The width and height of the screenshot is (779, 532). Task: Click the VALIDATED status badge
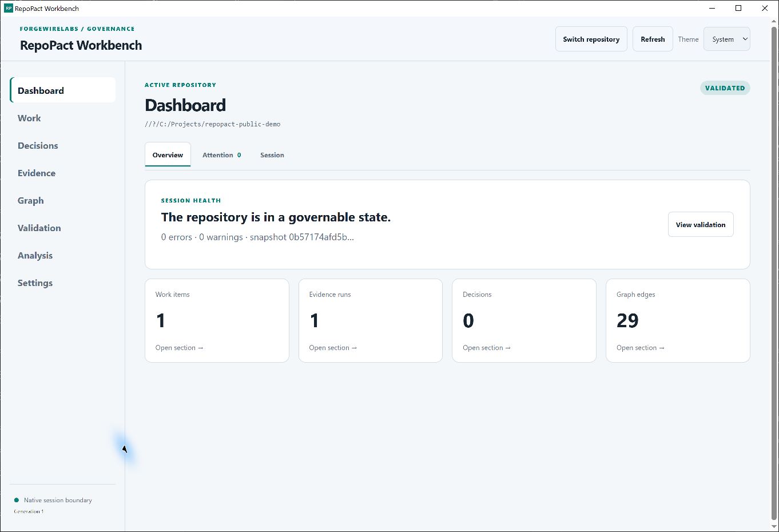(725, 88)
